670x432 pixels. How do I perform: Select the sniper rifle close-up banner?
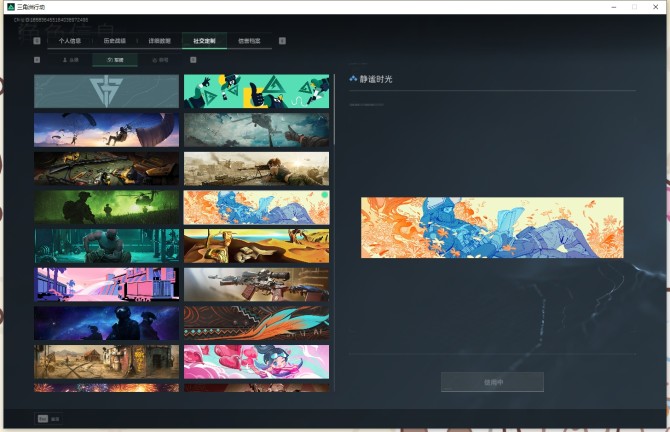point(256,285)
